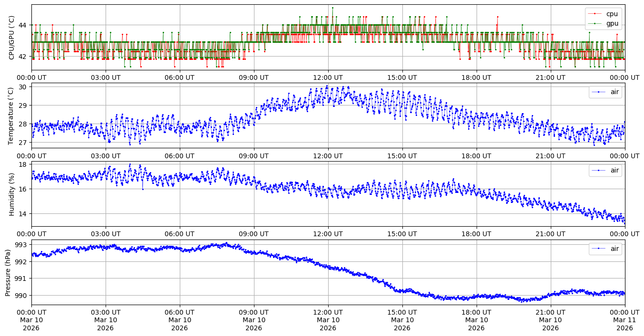This screenshot has width=644, height=336.
Task: Click the Temperature (°C) y-axis label
Action: (x=12, y=115)
